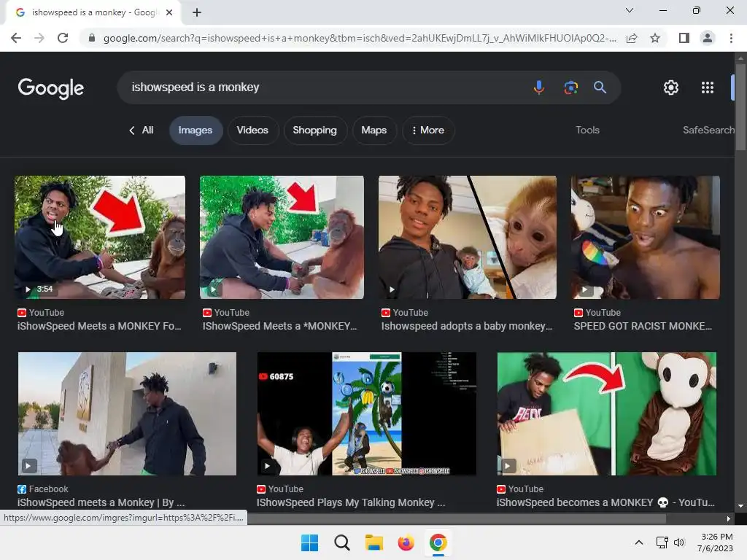This screenshot has height=560, width=747.
Task: Share this page via address bar icon
Action: click(632, 38)
